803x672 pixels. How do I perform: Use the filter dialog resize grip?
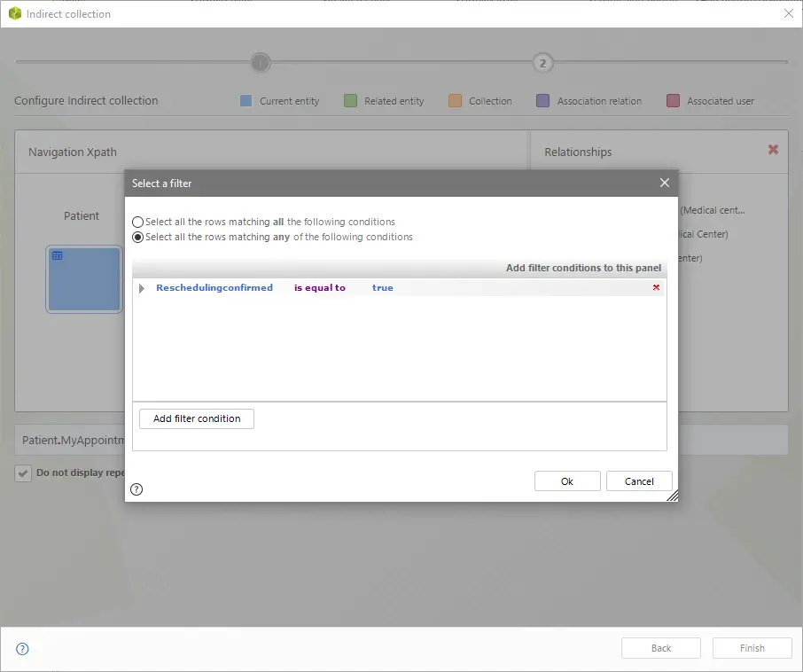[x=673, y=496]
